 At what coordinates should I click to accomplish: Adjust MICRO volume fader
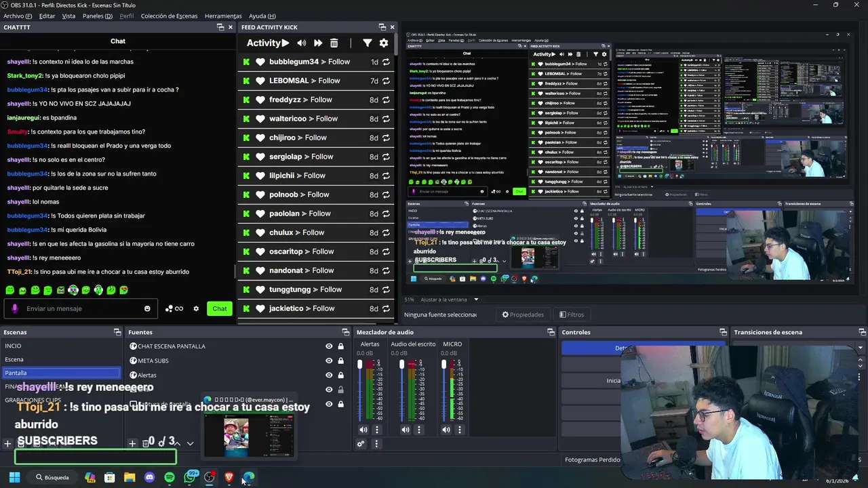444,365
